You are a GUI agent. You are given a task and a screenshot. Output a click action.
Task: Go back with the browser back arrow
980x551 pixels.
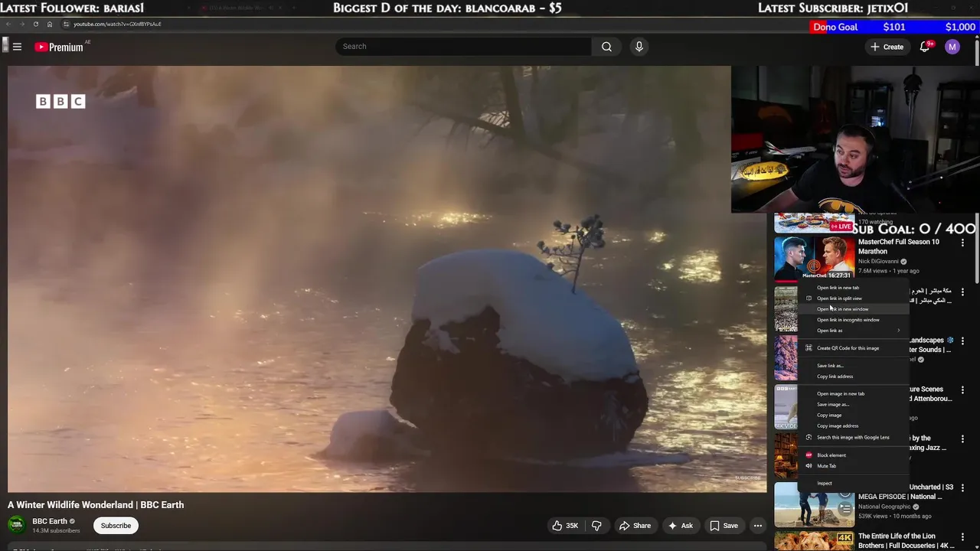point(8,24)
